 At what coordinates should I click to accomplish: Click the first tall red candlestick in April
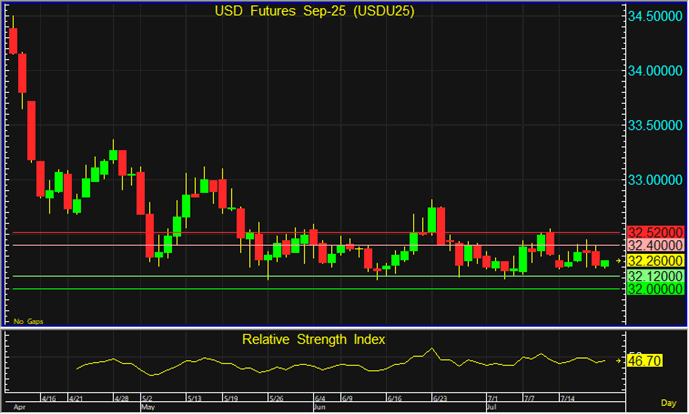(x=13, y=40)
